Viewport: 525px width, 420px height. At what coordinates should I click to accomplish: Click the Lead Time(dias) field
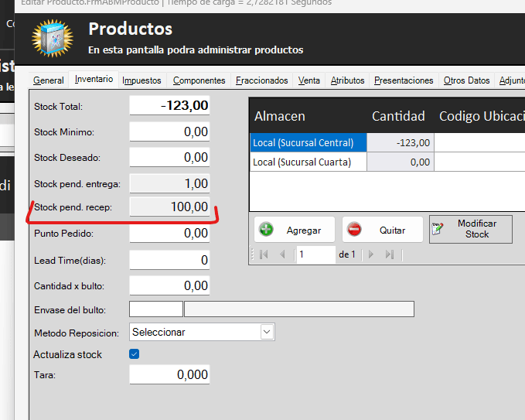click(x=169, y=261)
